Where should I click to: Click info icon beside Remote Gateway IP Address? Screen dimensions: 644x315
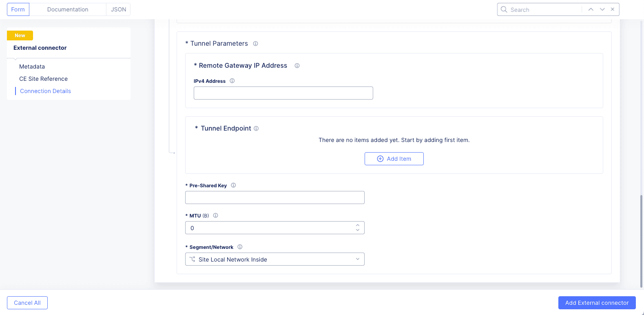point(297,66)
